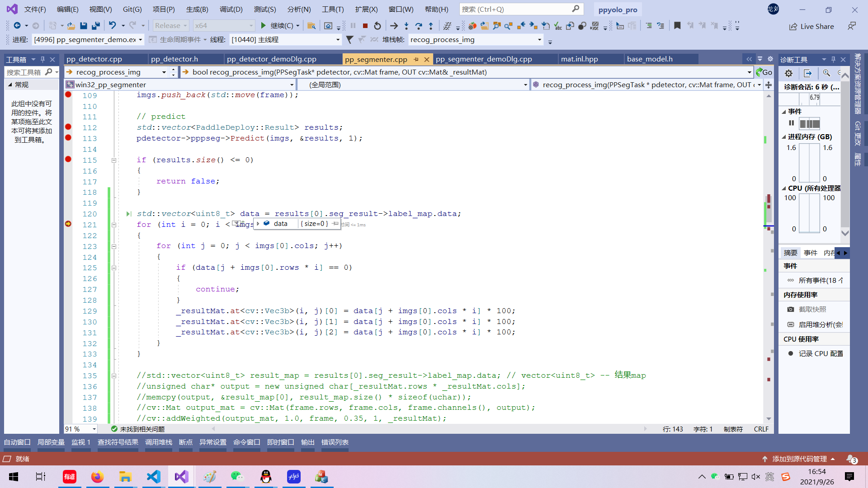Image resolution: width=868 pixels, height=488 pixels.
Task: Open the process selection dropdown
Action: 140,40
